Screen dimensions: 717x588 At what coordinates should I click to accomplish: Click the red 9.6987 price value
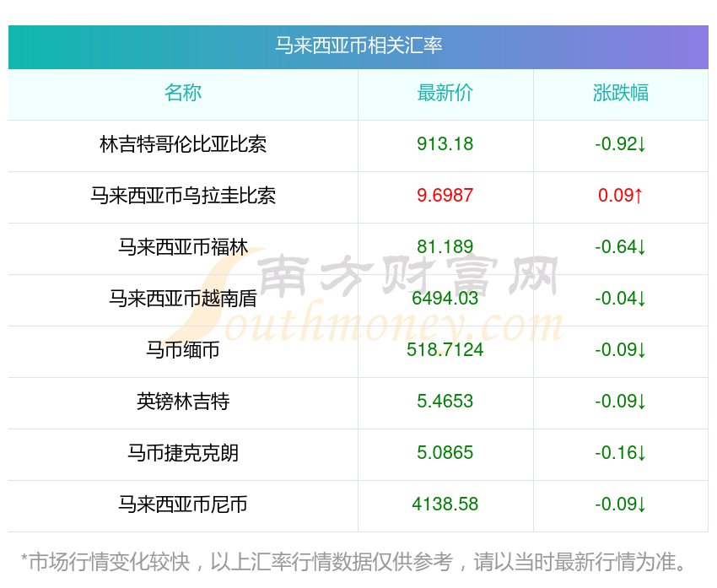445,196
